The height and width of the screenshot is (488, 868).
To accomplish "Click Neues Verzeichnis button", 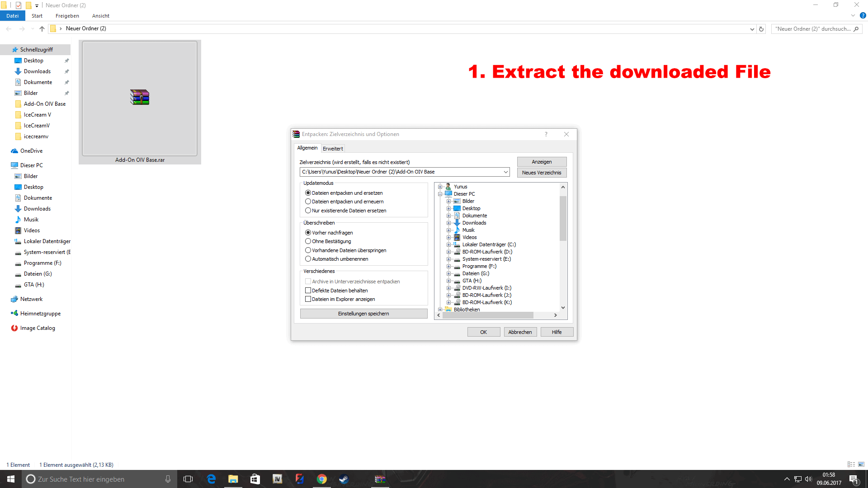I will click(x=542, y=173).
